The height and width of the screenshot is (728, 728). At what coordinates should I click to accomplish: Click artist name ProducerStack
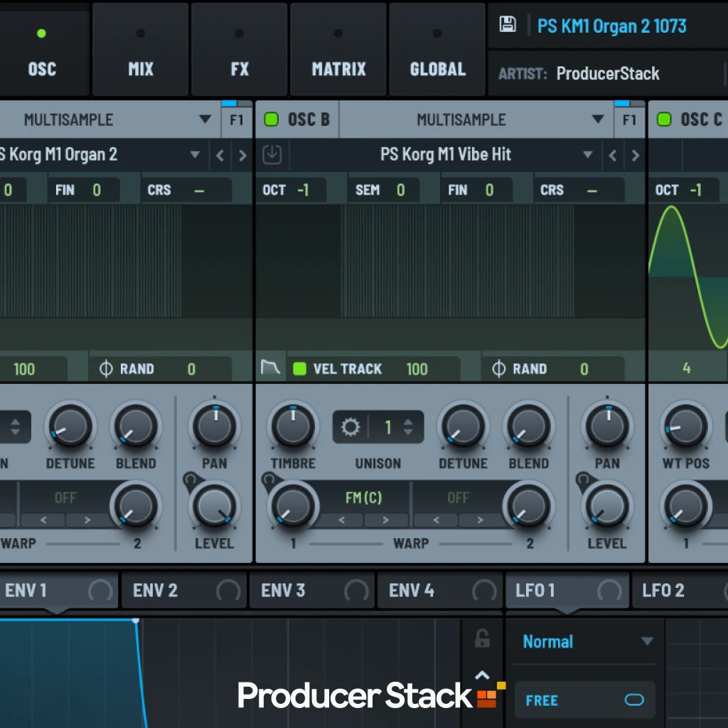[x=608, y=73]
